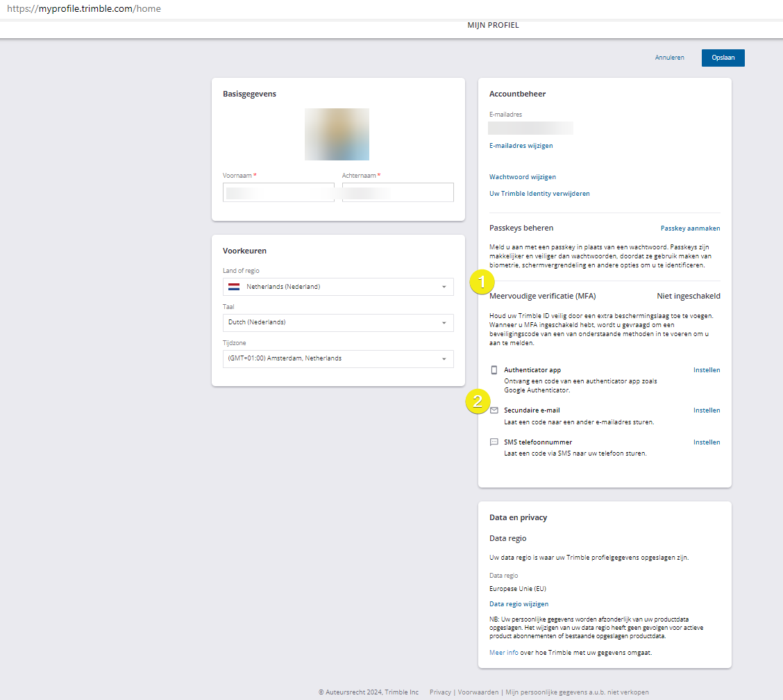Click the SMS speech bubble icon
The width and height of the screenshot is (783, 700).
click(494, 442)
